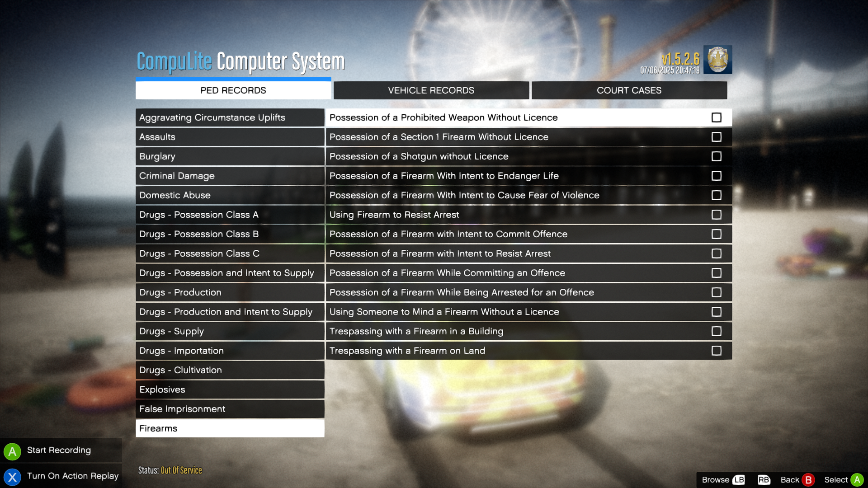Click the RB bumper icon
This screenshot has height=488, width=868.
764,480
